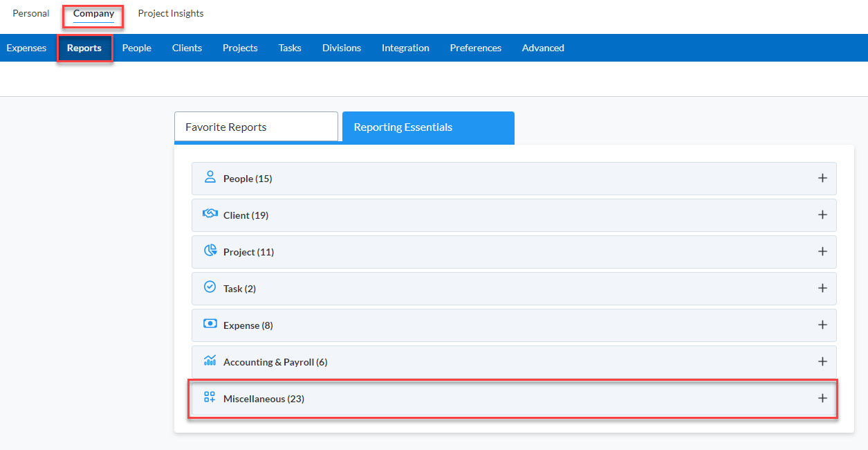Select Reporting Essentials tab
The image size is (868, 450).
click(428, 127)
